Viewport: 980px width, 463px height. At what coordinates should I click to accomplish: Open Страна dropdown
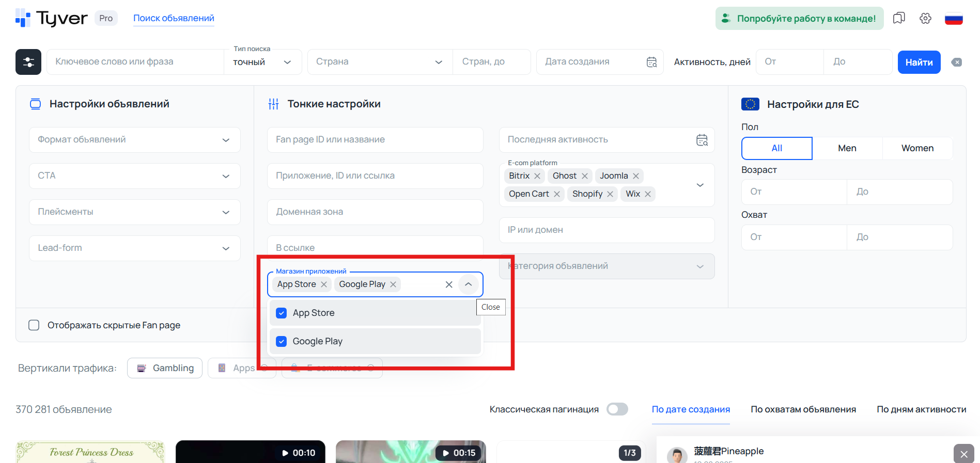(x=380, y=62)
